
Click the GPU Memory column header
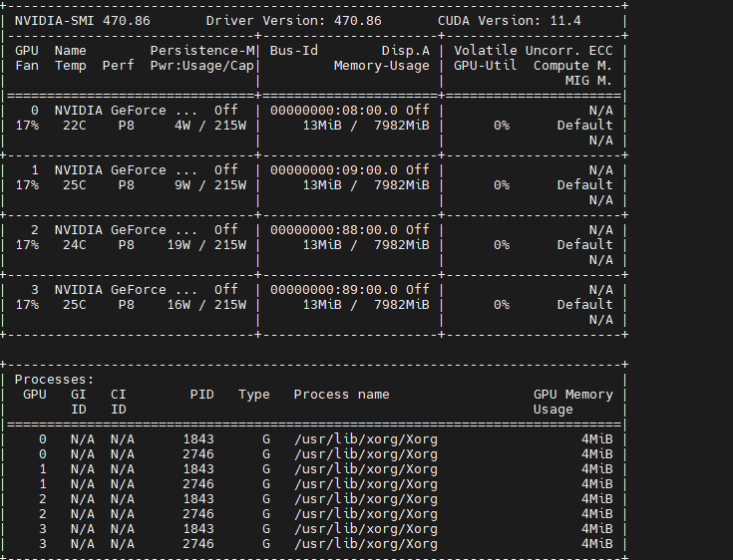(x=572, y=395)
